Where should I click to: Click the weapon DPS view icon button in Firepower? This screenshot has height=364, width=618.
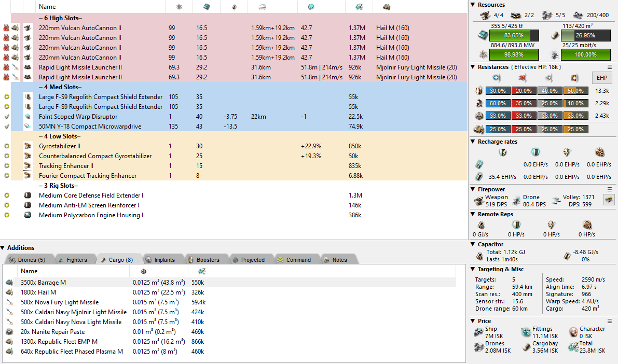click(608, 200)
